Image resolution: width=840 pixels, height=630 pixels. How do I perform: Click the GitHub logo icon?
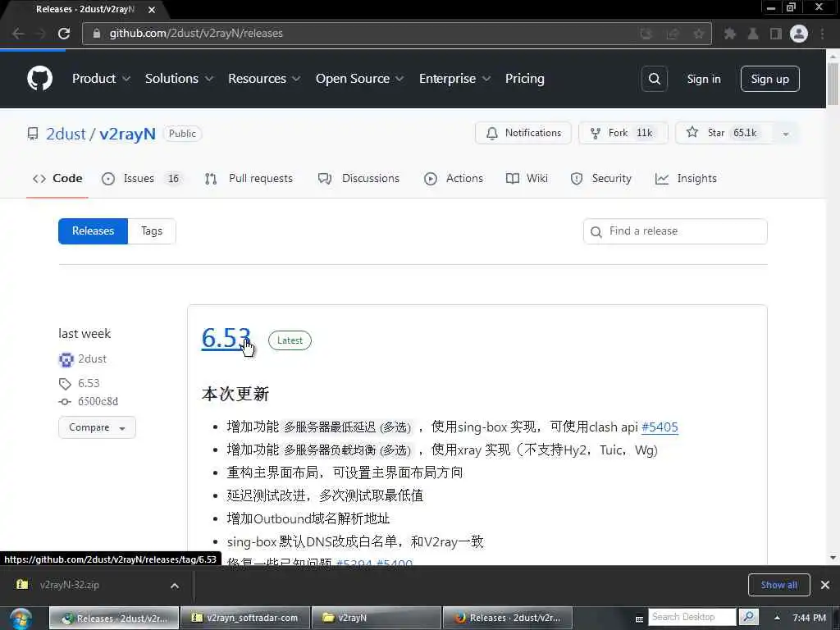pyautogui.click(x=39, y=79)
